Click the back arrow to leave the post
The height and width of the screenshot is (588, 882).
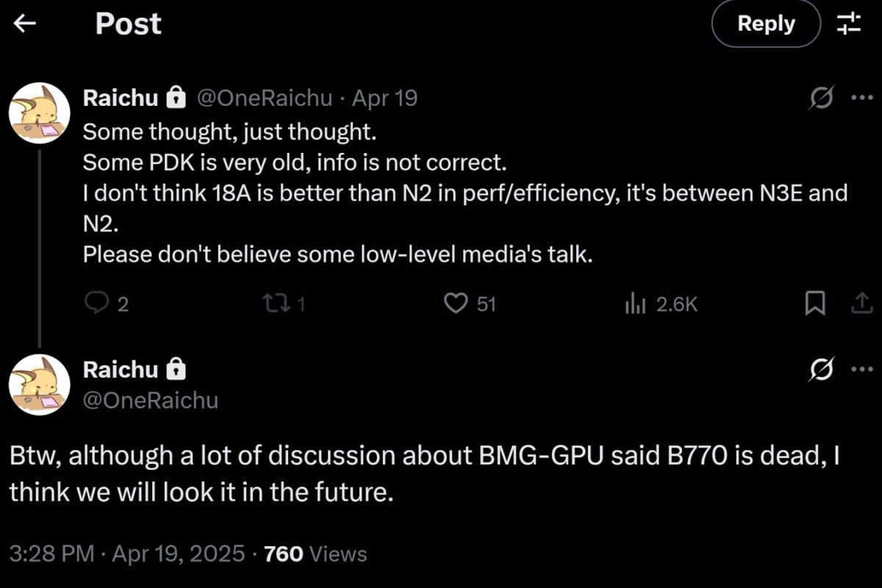[25, 24]
